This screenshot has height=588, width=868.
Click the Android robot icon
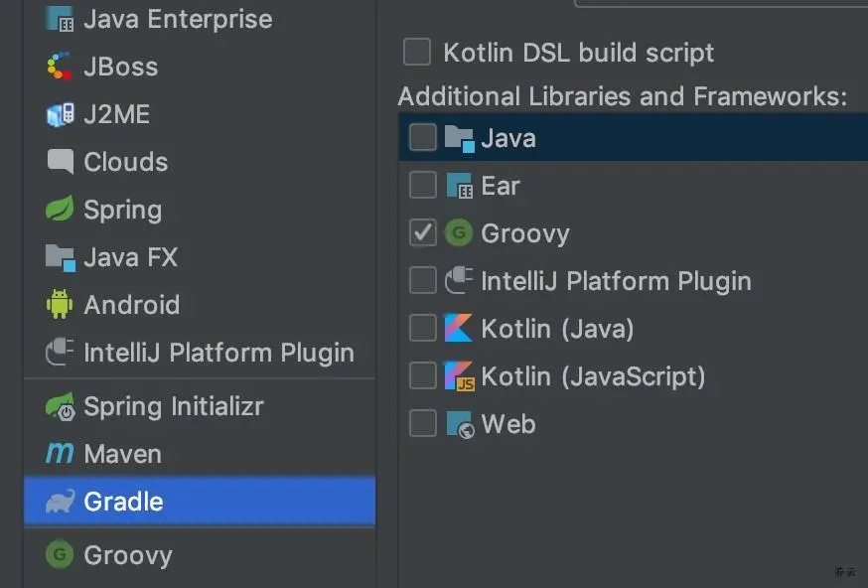pyautogui.click(x=60, y=304)
